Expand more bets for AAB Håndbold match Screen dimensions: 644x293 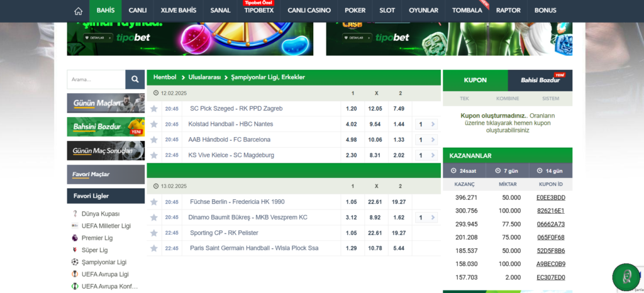pos(426,140)
